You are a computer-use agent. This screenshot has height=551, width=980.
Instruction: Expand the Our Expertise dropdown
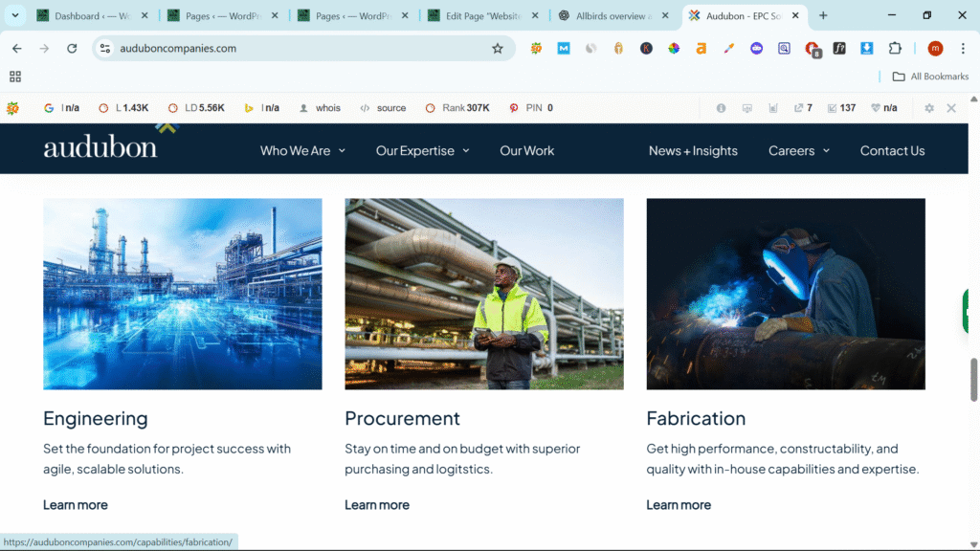[x=422, y=150]
